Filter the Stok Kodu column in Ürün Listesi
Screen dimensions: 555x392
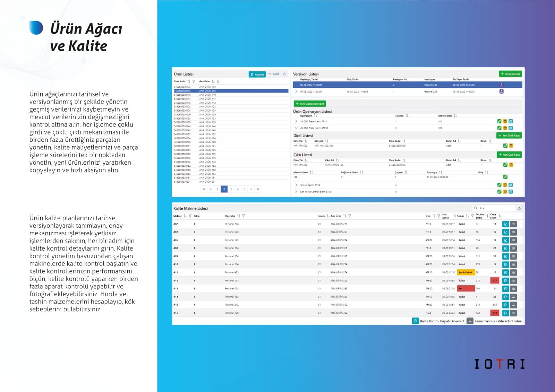[x=194, y=81]
